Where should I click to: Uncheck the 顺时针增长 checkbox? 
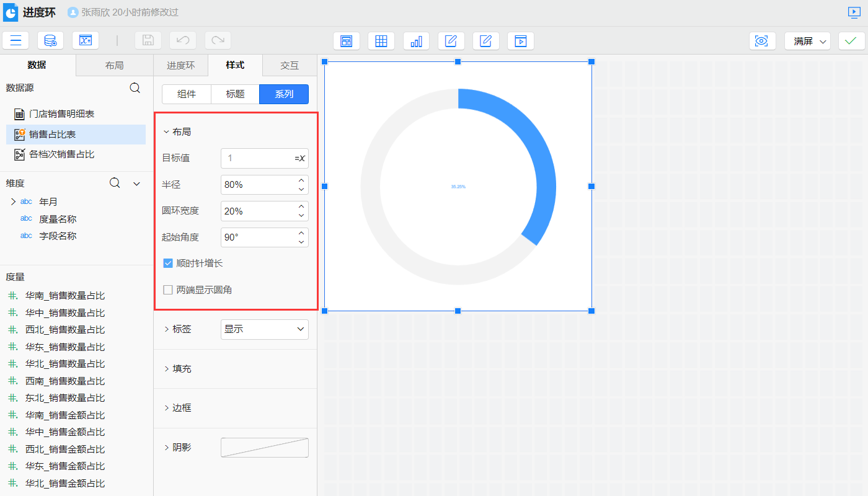[x=167, y=263]
